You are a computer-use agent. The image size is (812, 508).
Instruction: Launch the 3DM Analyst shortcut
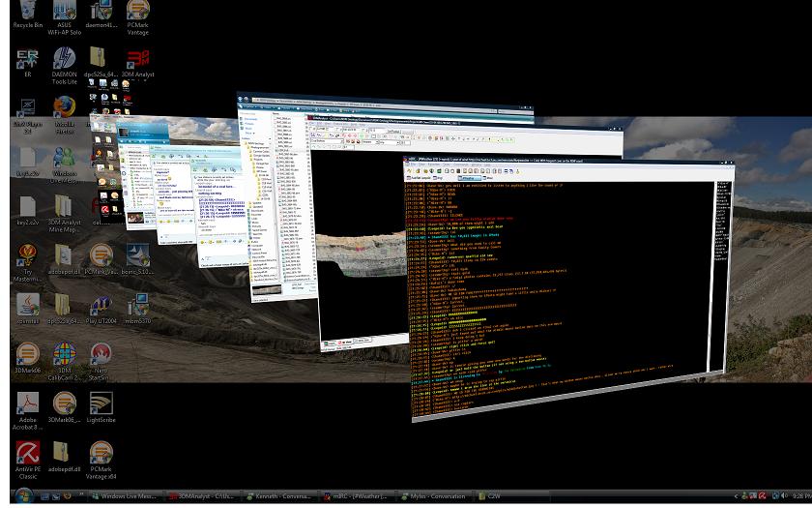[x=137, y=64]
